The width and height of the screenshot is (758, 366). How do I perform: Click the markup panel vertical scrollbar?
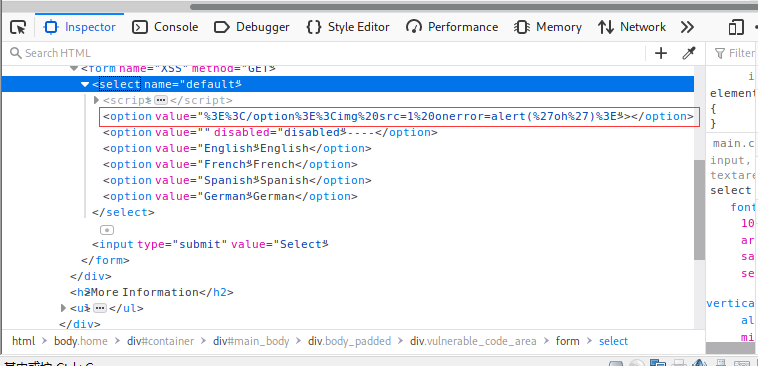pyautogui.click(x=699, y=210)
